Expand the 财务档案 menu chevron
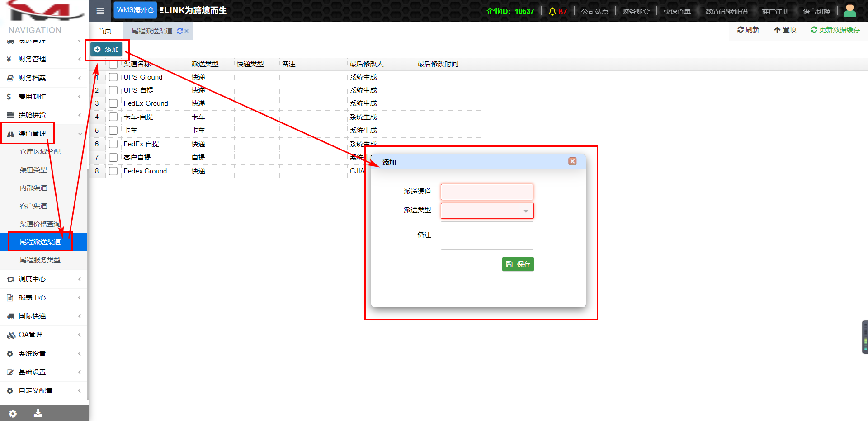868x421 pixels. point(80,78)
